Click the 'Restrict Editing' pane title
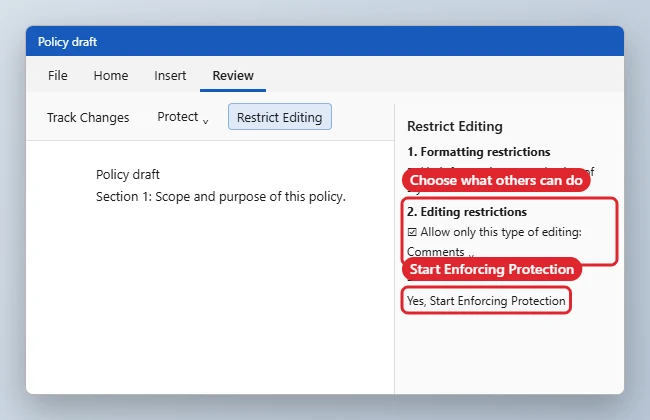 (455, 126)
